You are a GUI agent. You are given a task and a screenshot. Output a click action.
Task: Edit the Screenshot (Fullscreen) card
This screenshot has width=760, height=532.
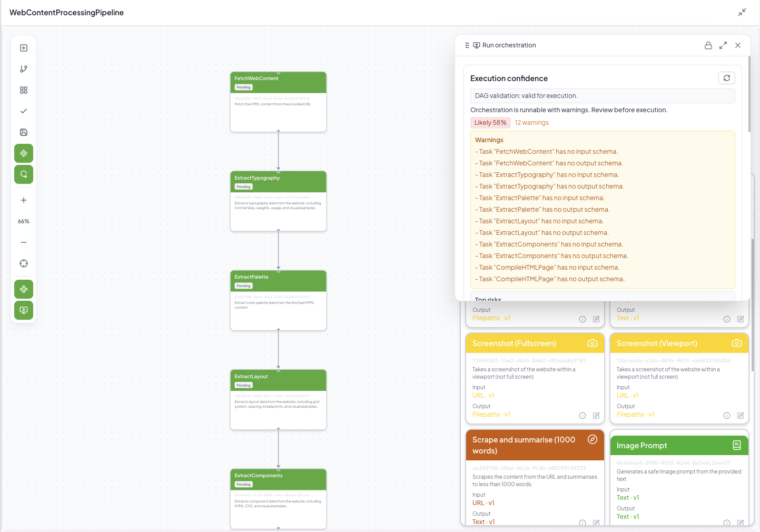tap(596, 416)
